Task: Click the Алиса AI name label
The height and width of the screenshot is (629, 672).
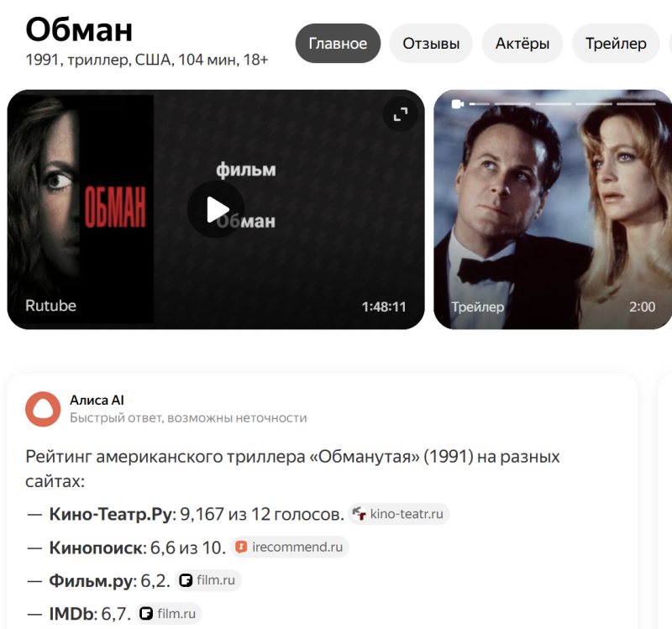Action: coord(97,400)
